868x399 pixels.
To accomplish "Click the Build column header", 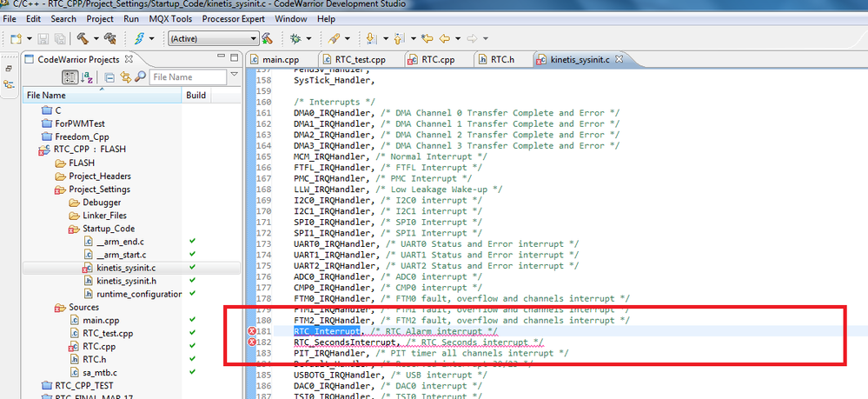I will click(x=196, y=96).
